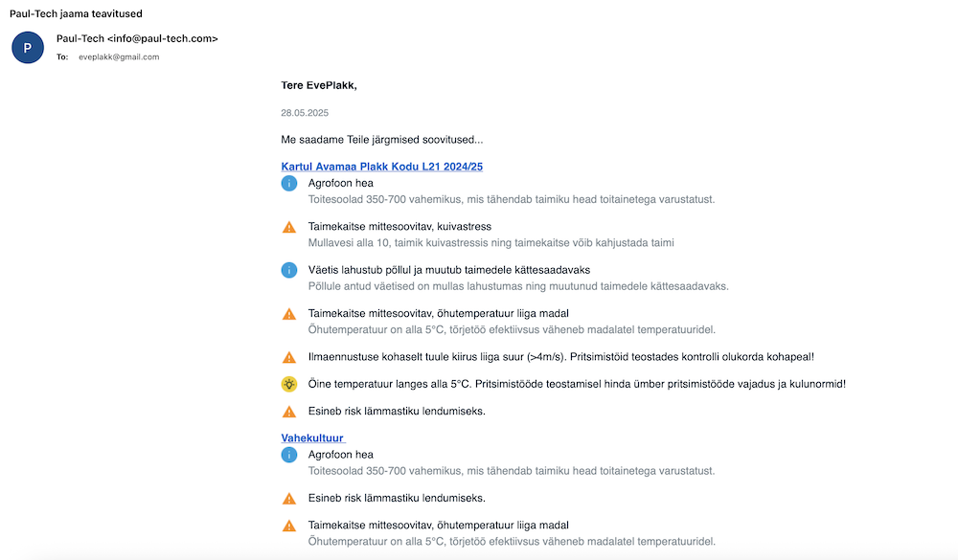Viewport: 958px width, 560px height.
Task: Click the Taimekaitse mittesoovitav, kuivastress heading
Action: tap(399, 227)
